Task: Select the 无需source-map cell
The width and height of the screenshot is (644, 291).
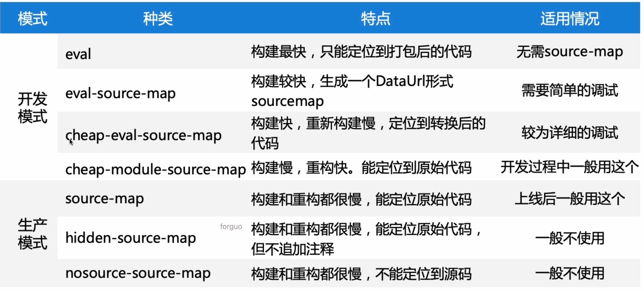Action: point(570,52)
